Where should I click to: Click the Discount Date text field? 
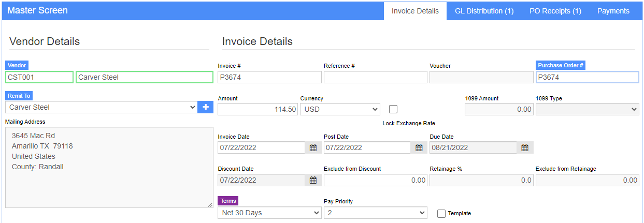(x=261, y=180)
